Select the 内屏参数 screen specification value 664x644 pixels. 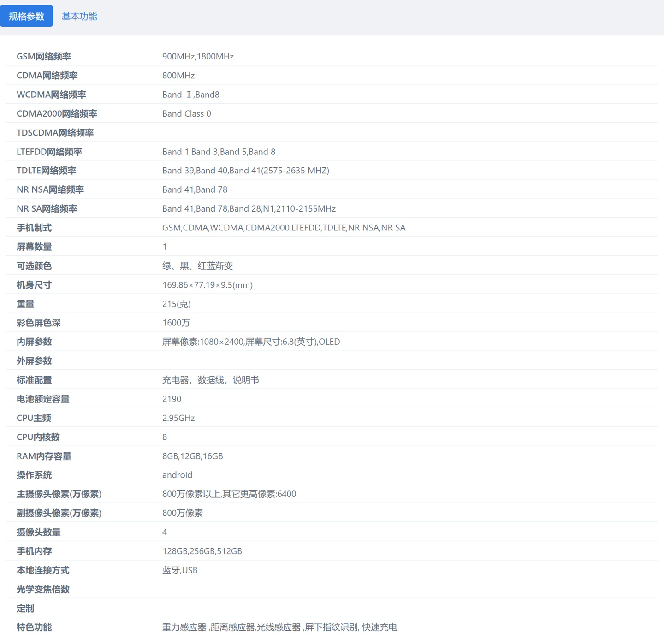pos(251,342)
